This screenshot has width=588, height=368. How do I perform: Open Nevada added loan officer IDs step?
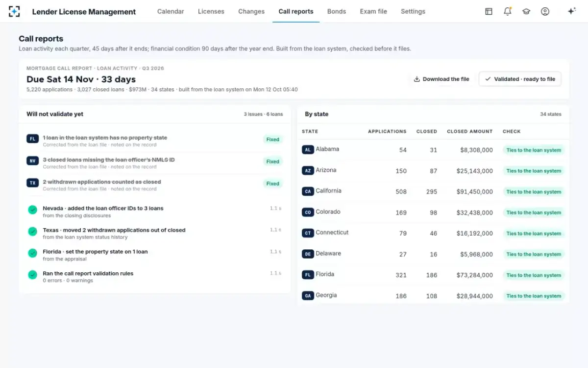tap(154, 211)
